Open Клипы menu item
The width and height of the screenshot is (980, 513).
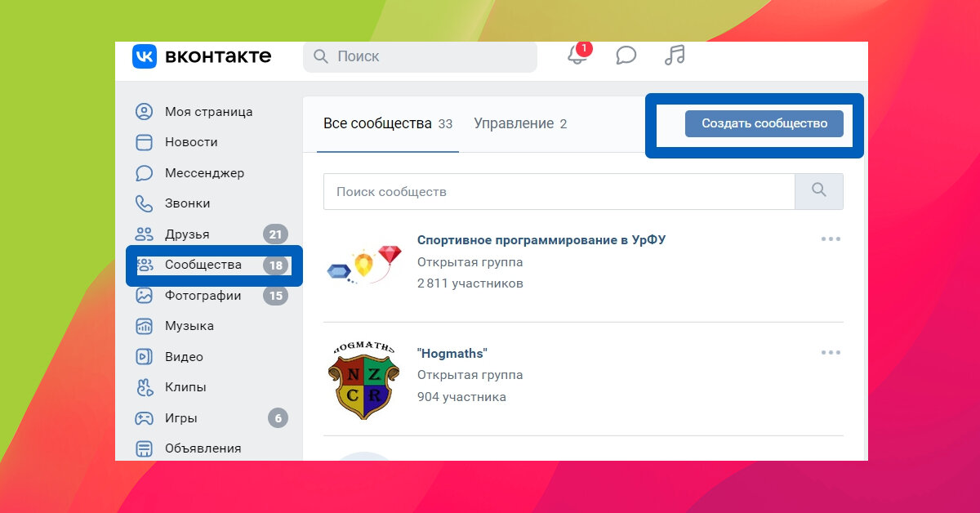click(185, 387)
